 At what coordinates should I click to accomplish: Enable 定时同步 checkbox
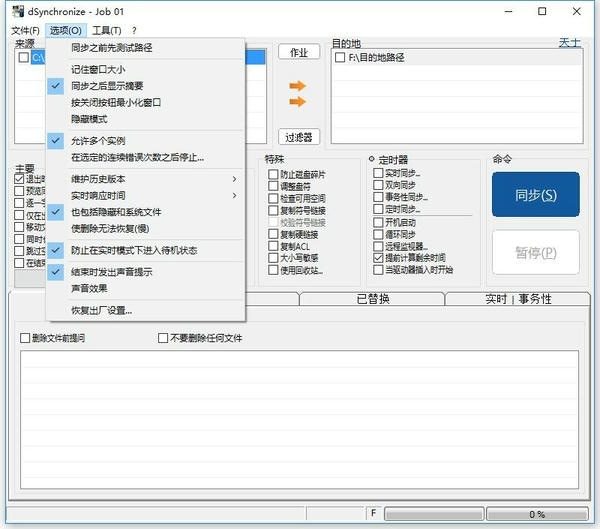pyautogui.click(x=378, y=209)
